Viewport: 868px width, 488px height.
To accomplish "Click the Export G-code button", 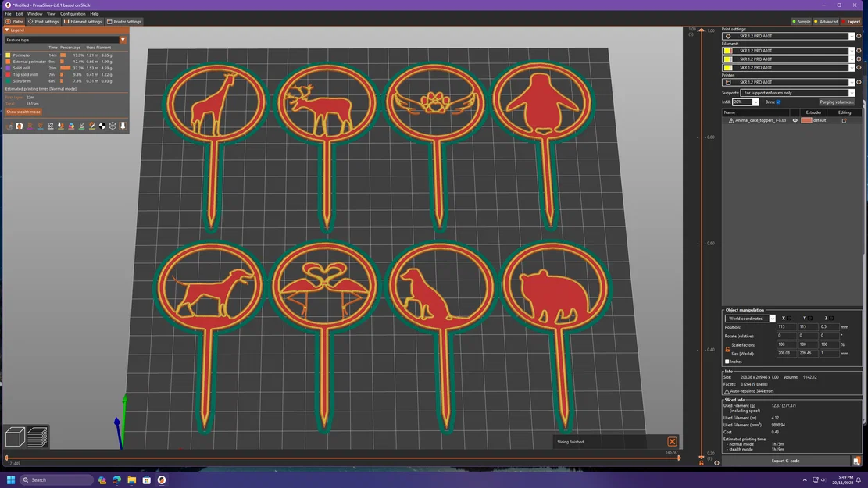I will pyautogui.click(x=785, y=461).
